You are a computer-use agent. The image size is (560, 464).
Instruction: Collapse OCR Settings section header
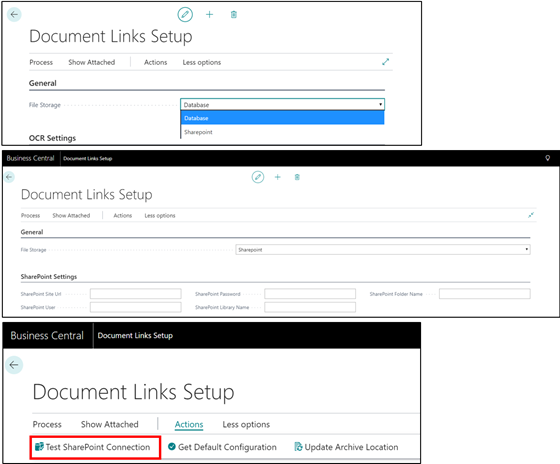52,138
